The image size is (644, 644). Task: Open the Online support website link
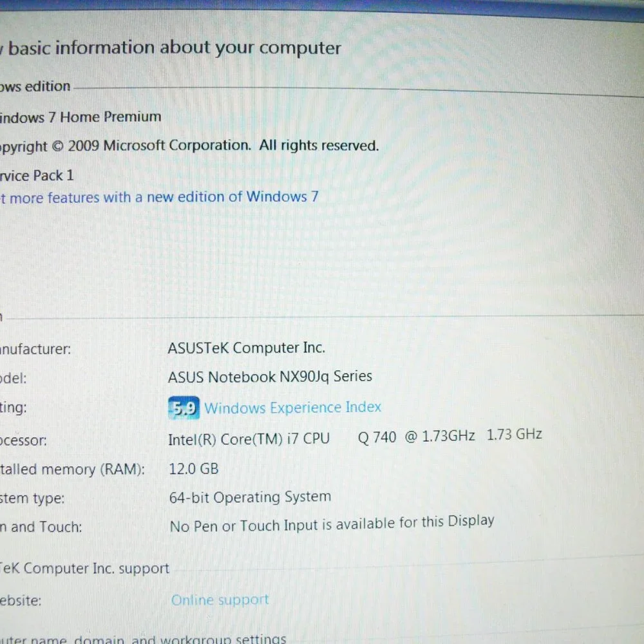tap(220, 600)
